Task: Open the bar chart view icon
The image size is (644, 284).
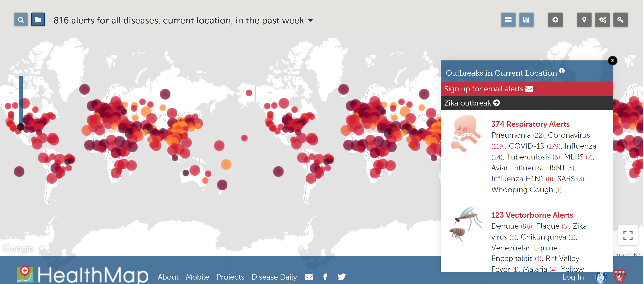Action: (x=526, y=20)
